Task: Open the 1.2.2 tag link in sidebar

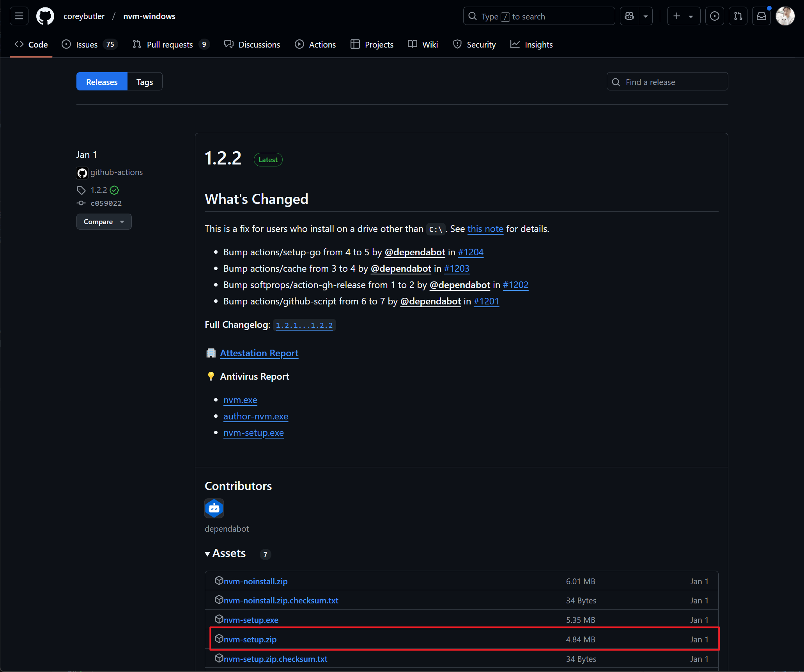Action: point(99,190)
